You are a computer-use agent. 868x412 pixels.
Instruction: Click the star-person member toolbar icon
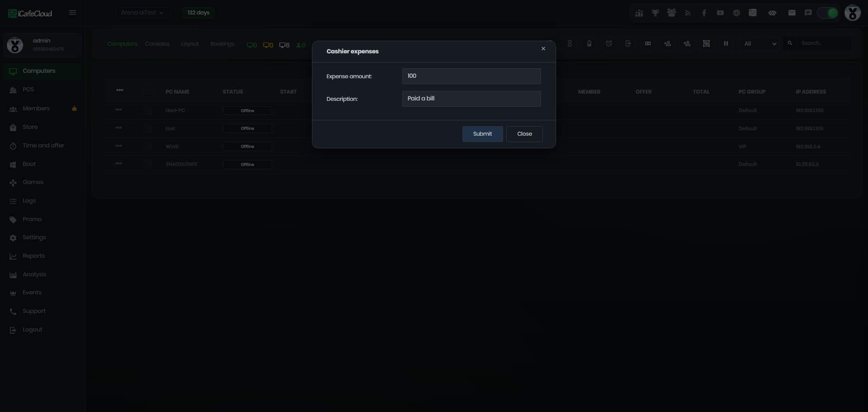[667, 44]
